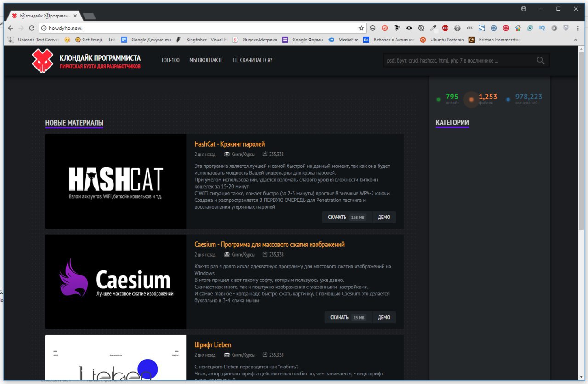Open the IQ extension icon
Screen dimensions: 588x384
(x=542, y=28)
